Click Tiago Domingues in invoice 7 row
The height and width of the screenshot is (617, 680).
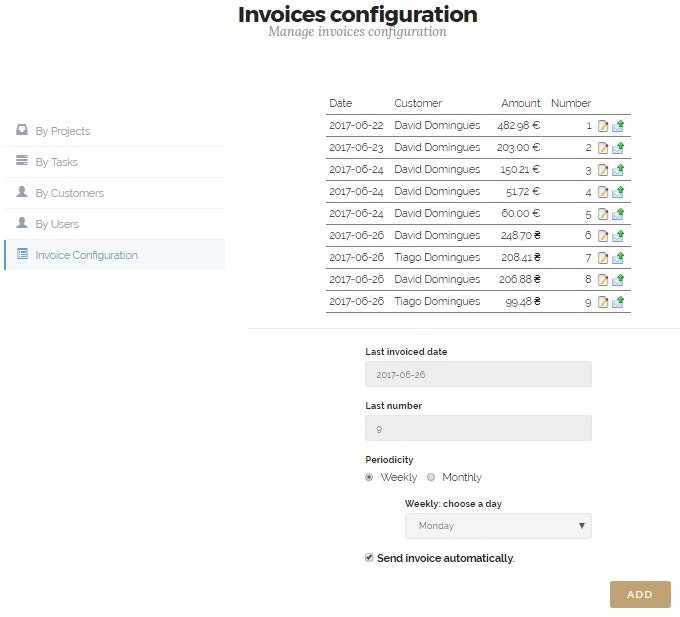click(x=437, y=258)
